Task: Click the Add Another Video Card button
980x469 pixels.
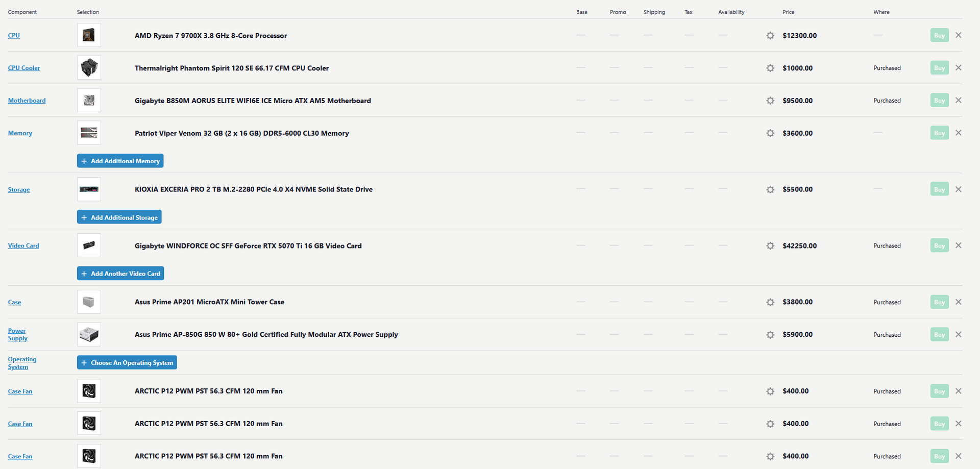Action: pyautogui.click(x=120, y=274)
